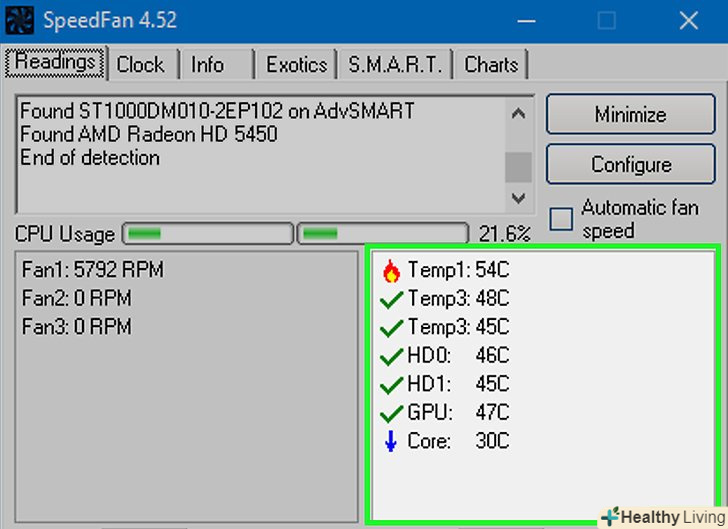728x529 pixels.
Task: Click the green checkmark beside GPU
Action: 391,413
